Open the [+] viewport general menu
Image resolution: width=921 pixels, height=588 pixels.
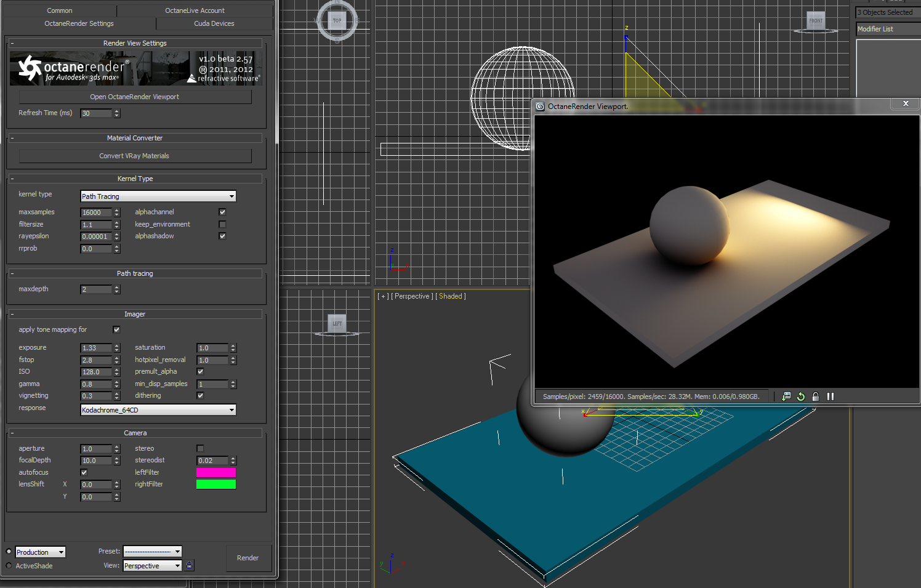(383, 296)
